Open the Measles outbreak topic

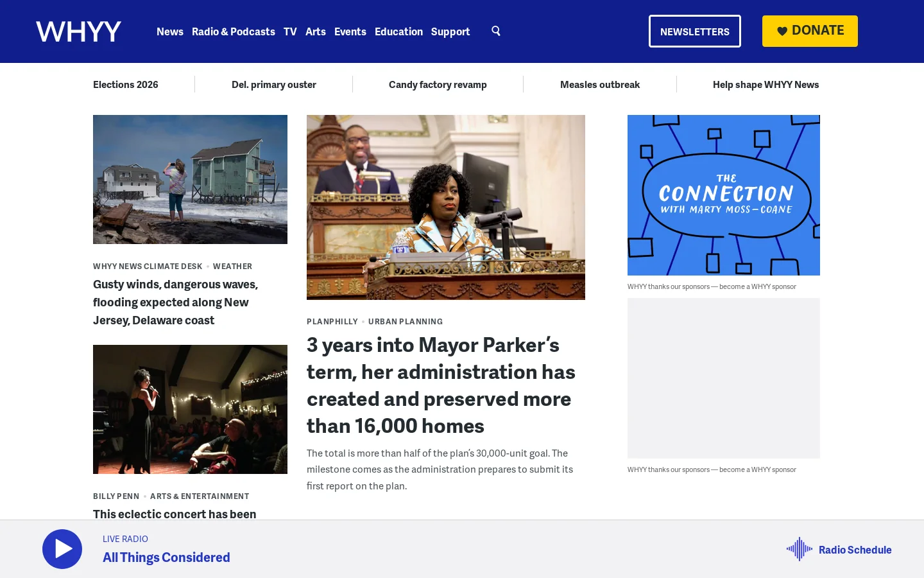[x=600, y=85]
